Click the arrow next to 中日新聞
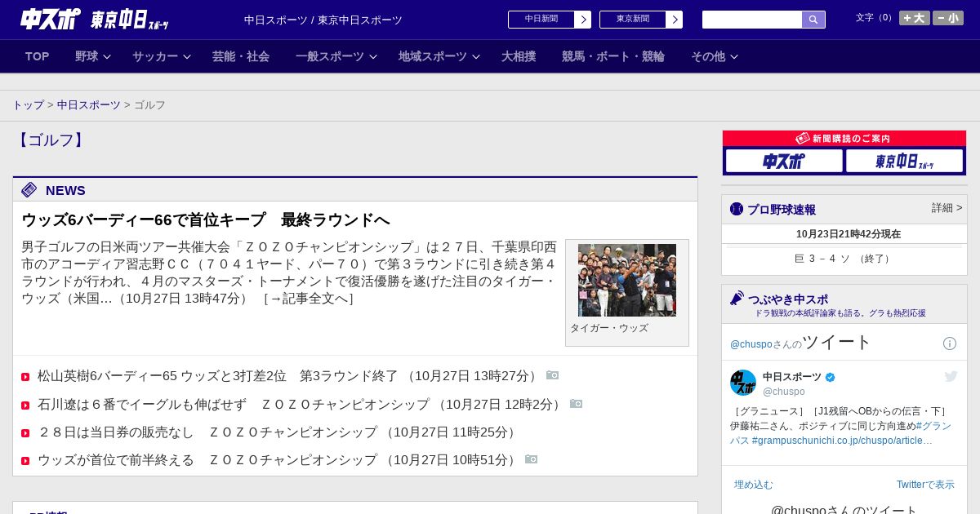Viewport: 980px width, 514px height. [x=583, y=20]
